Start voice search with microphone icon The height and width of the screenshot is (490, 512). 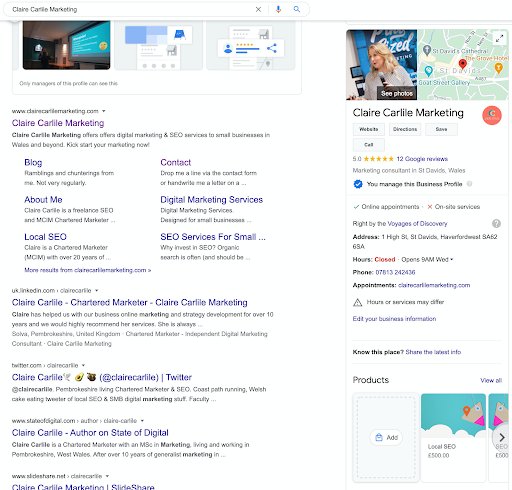click(x=278, y=9)
